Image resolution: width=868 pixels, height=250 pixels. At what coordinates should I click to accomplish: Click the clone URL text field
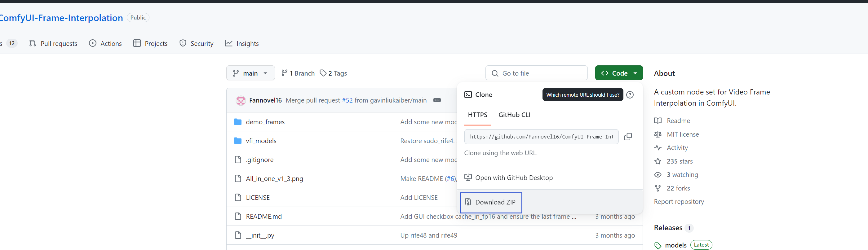point(541,136)
